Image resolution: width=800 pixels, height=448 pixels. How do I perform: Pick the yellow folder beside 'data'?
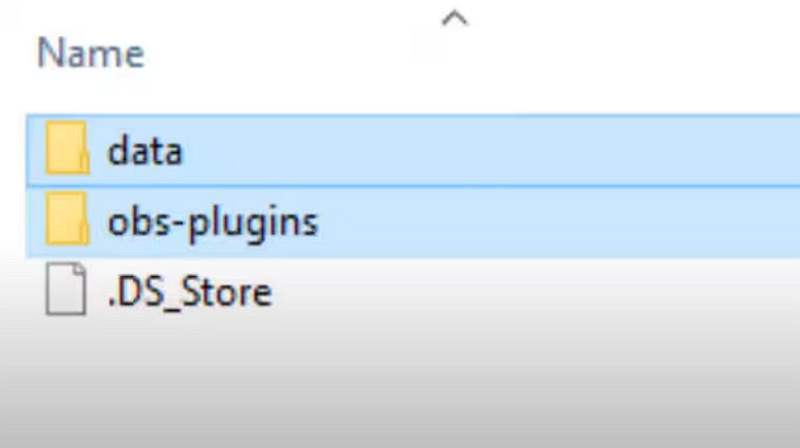click(x=67, y=148)
